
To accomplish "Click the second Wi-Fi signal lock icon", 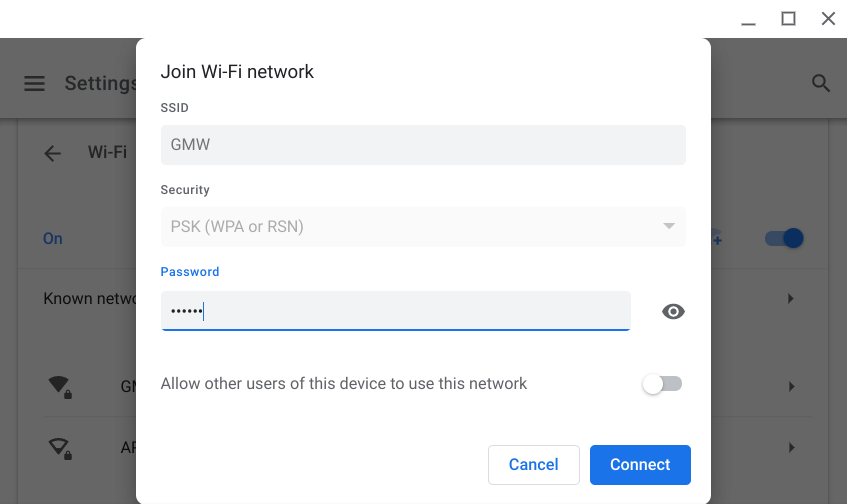I will (60, 447).
